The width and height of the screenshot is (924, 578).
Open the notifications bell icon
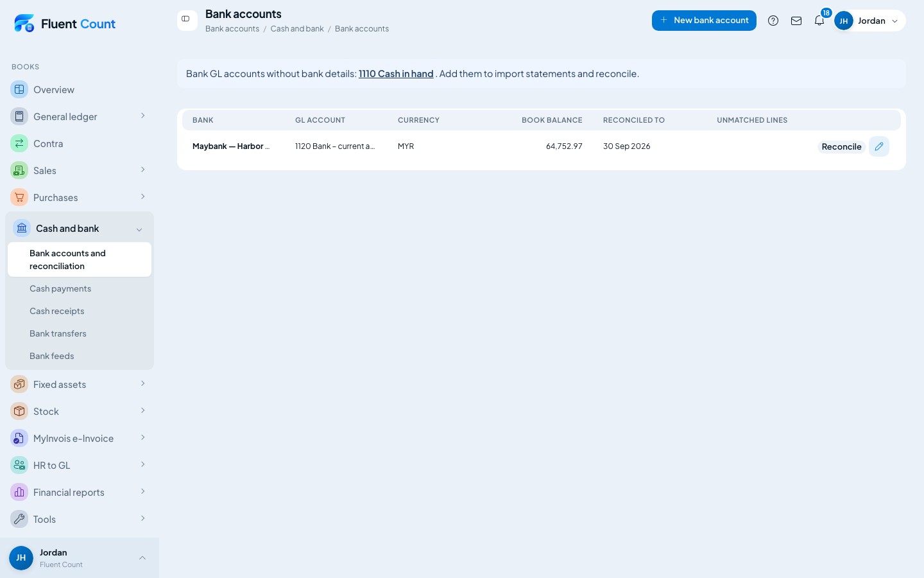(819, 21)
